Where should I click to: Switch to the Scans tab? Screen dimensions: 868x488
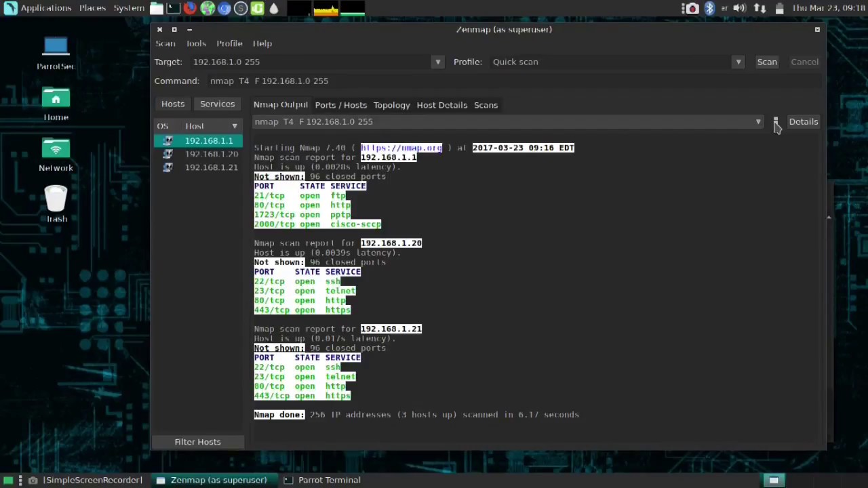(x=486, y=105)
